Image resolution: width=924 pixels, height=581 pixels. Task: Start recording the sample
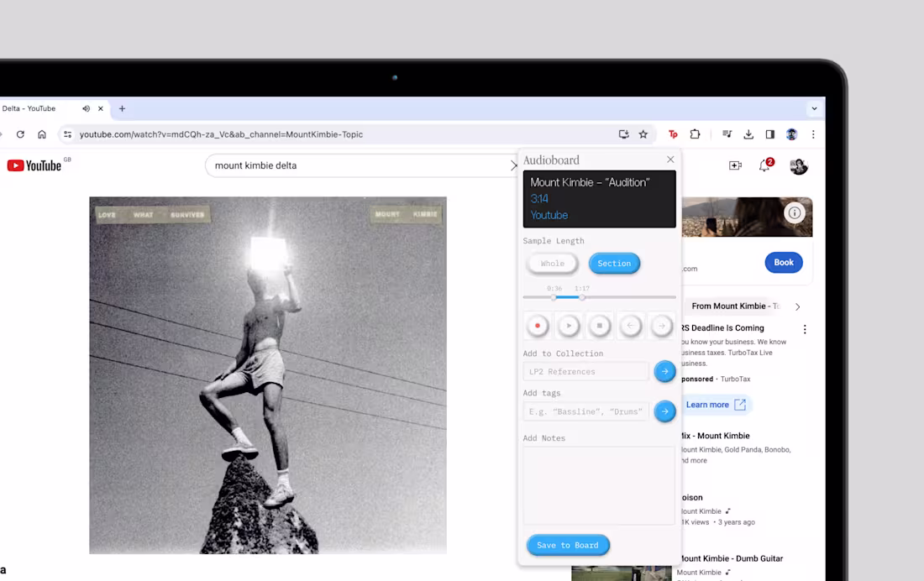click(x=538, y=326)
